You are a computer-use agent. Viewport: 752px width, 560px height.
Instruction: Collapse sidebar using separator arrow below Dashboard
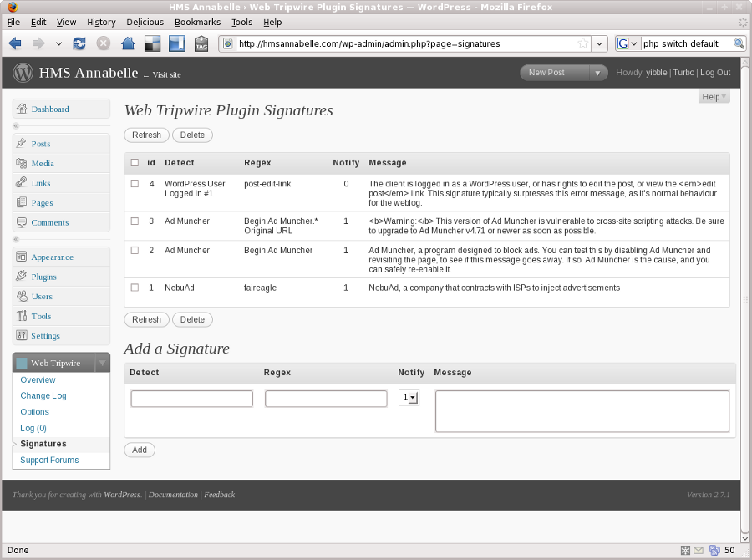click(x=16, y=125)
